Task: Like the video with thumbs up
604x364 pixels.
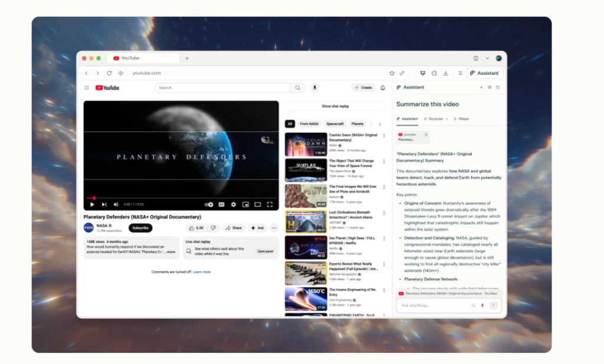Action: pos(196,228)
